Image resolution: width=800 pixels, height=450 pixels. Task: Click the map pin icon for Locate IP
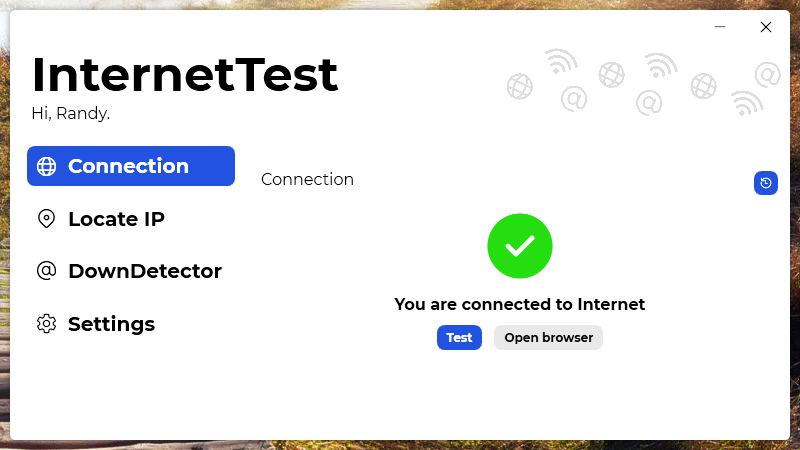tap(46, 219)
